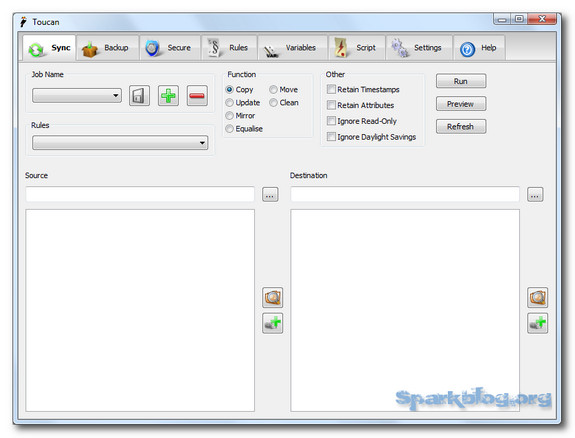Add a new job with green plus
The width and height of the screenshot is (575, 438).
pyautogui.click(x=168, y=96)
